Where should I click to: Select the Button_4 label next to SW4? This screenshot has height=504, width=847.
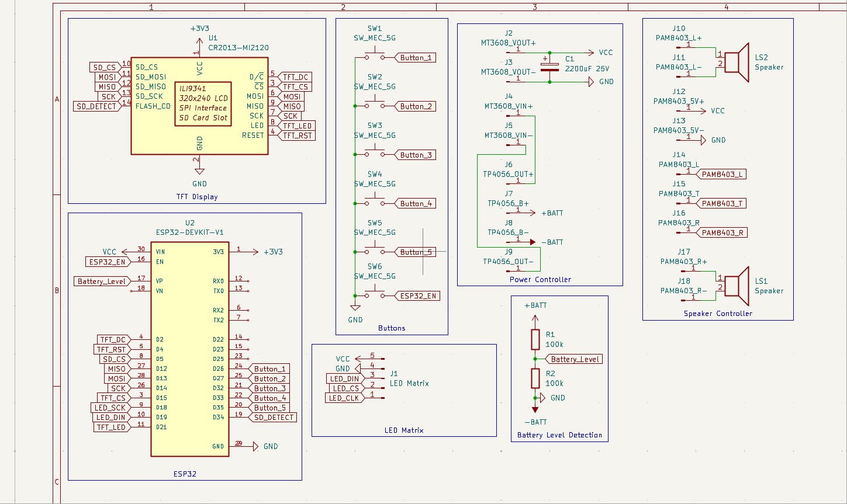point(416,203)
